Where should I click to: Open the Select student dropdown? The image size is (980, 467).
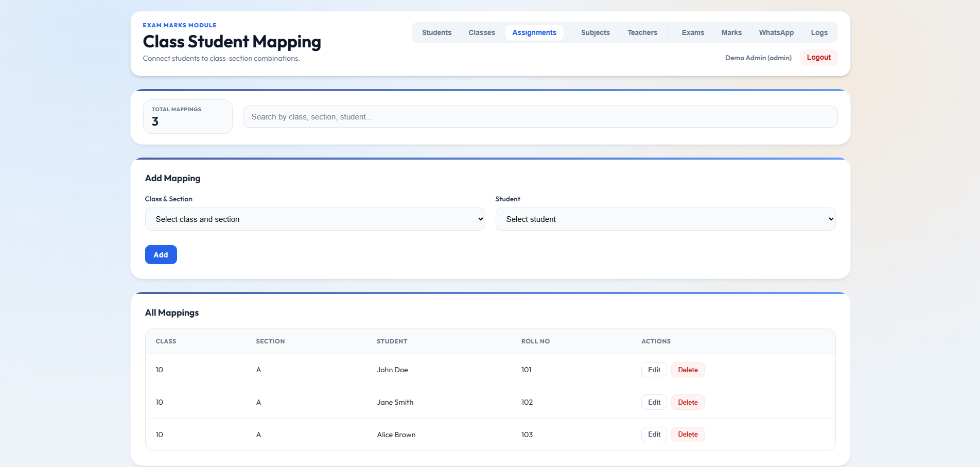[x=666, y=219]
